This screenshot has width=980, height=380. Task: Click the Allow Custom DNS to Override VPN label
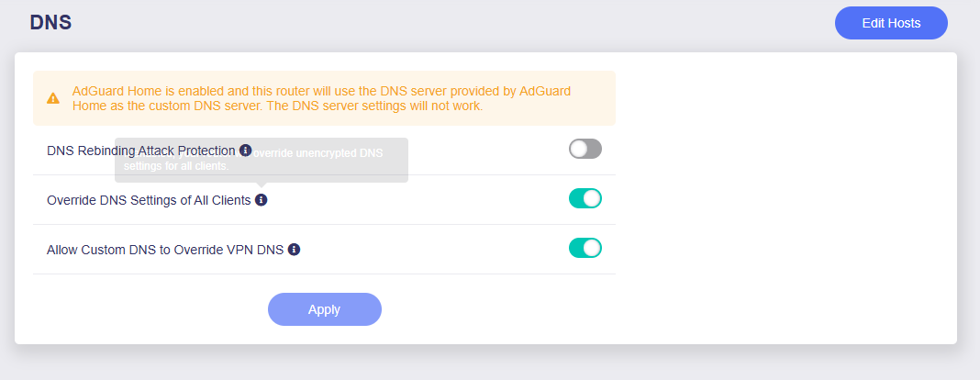click(165, 249)
